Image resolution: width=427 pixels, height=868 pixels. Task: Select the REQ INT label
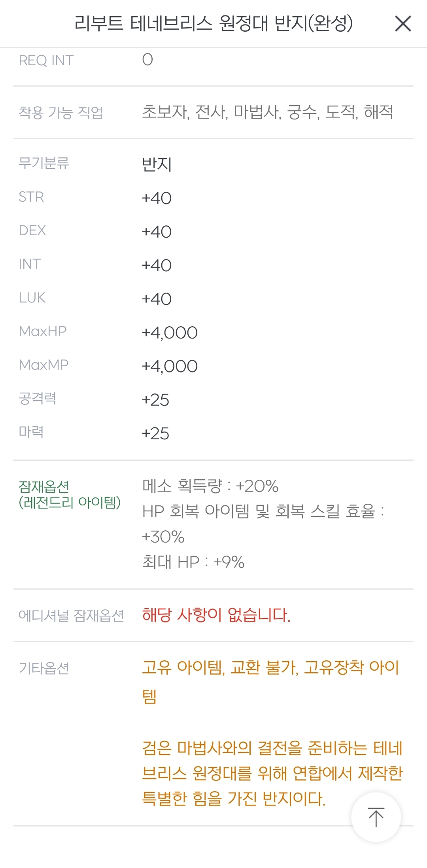coord(46,61)
